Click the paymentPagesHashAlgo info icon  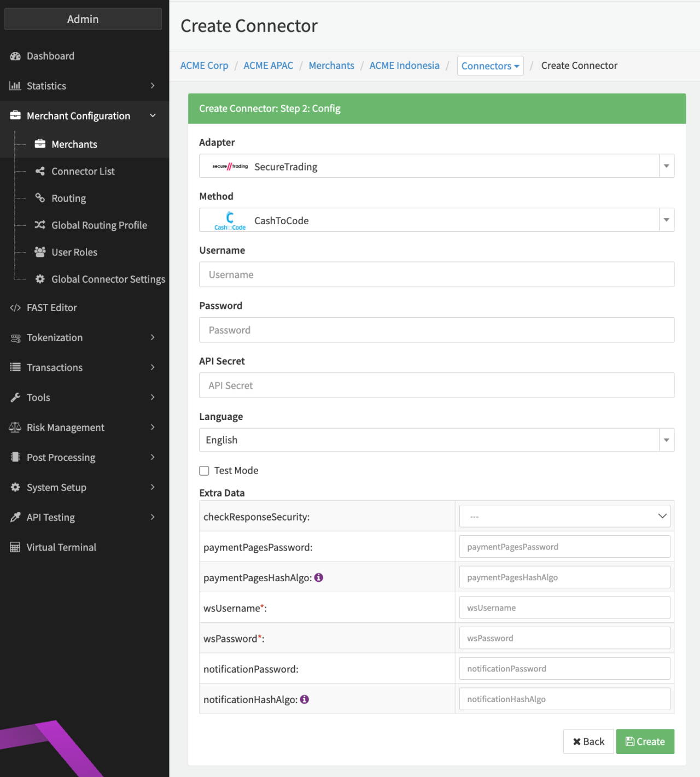(x=319, y=577)
